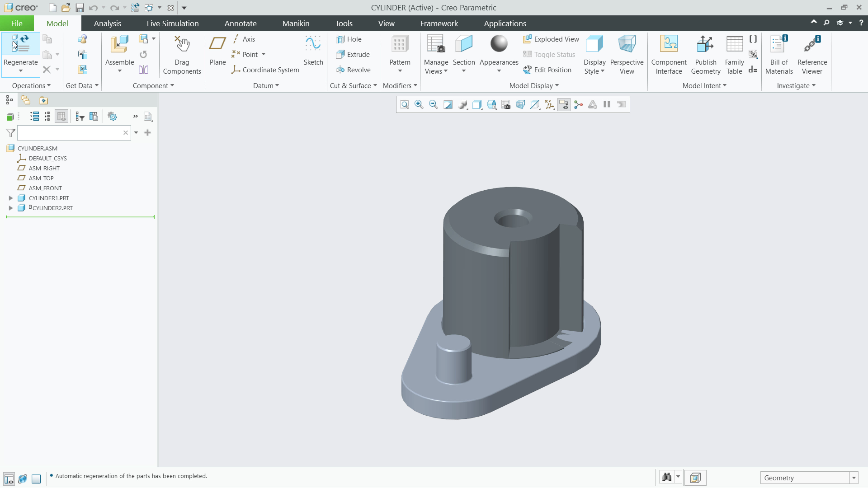Open the Applications ribbon tab
Image resolution: width=868 pixels, height=488 pixels.
505,23
